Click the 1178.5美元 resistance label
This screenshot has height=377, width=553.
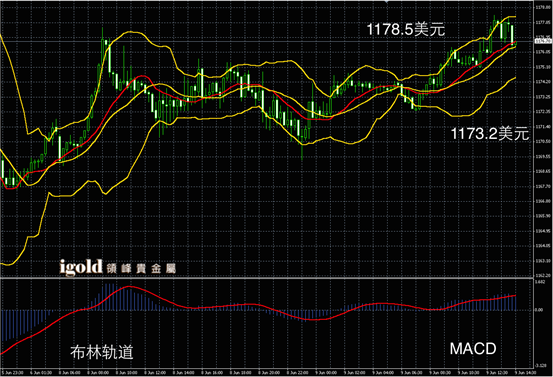(406, 29)
